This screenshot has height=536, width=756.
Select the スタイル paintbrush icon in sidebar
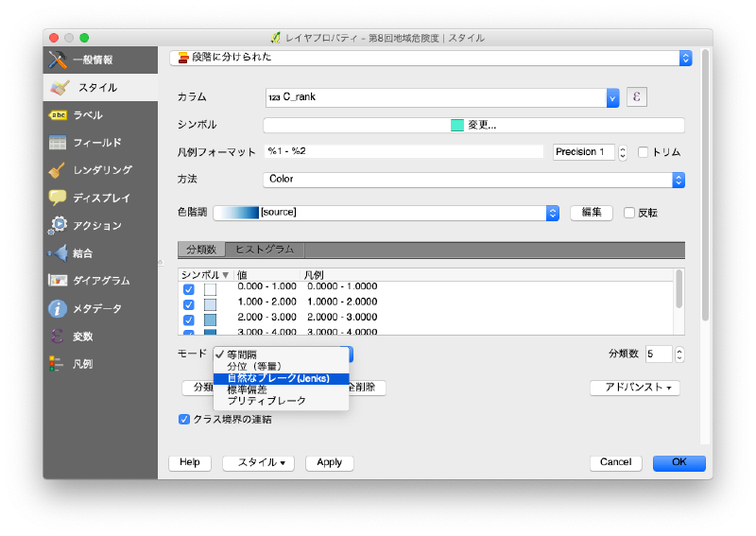coord(60,87)
